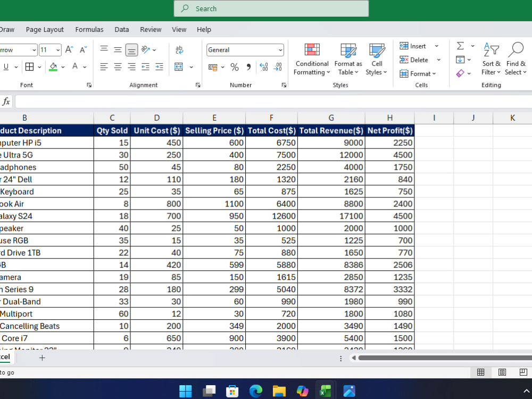532x399 pixels.
Task: Open font size dropdown showing 11
Action: coord(59,50)
